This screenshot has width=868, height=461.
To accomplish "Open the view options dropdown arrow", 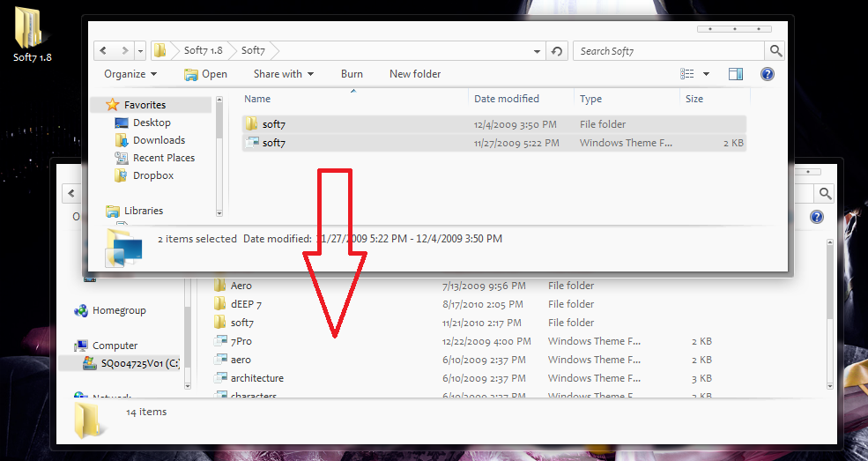I will tap(706, 74).
